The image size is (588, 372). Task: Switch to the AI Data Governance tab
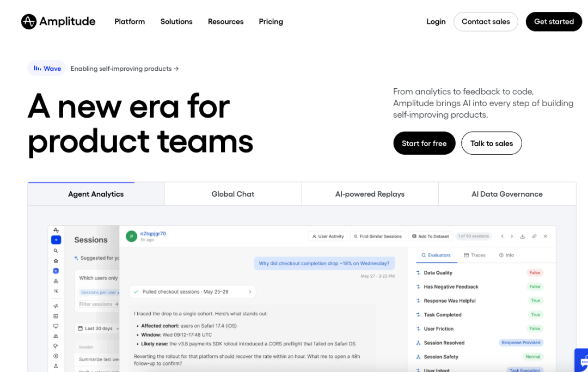pyautogui.click(x=507, y=194)
